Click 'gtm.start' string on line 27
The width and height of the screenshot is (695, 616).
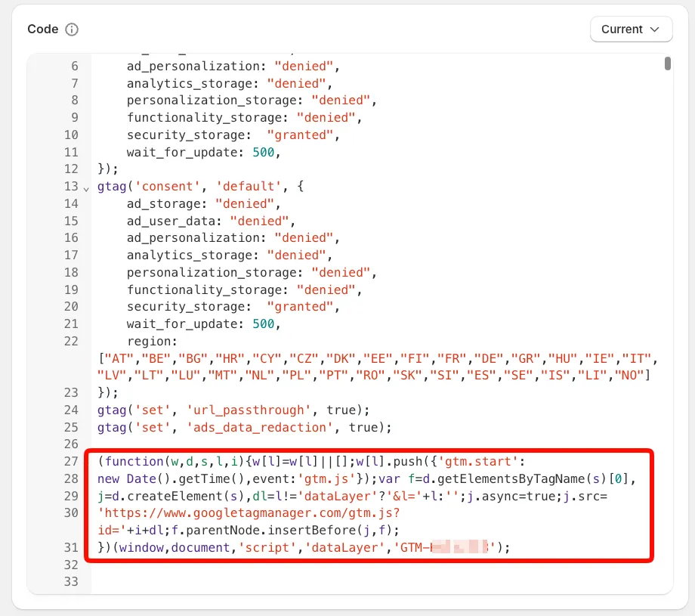tap(477, 461)
